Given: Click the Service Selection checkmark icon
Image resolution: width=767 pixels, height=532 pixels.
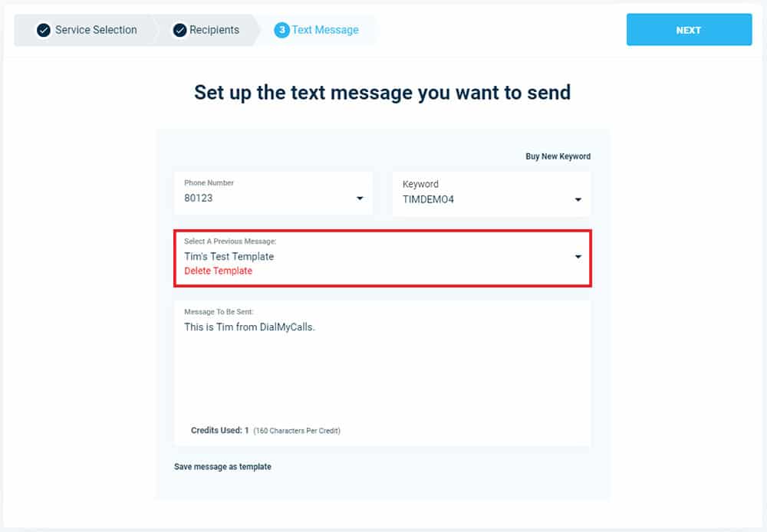Looking at the screenshot, I should point(44,31).
